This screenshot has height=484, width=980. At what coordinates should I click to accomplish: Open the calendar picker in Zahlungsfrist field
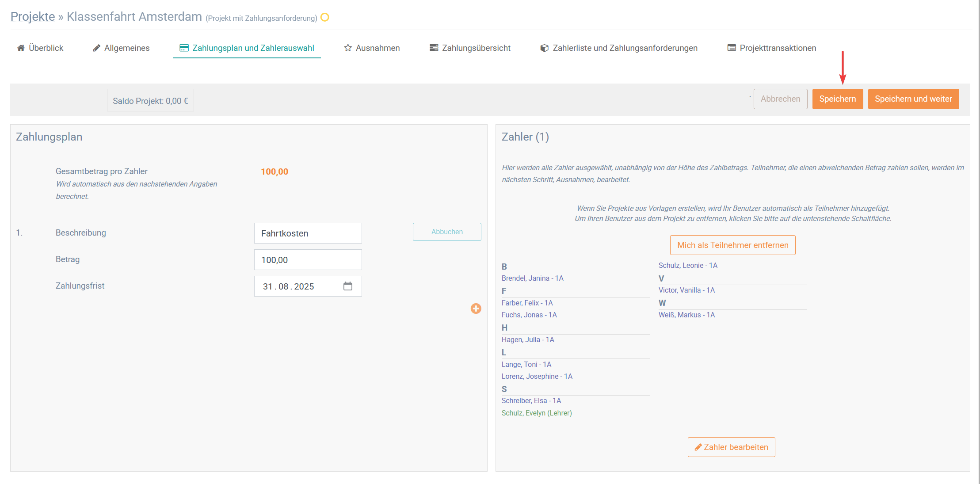pyautogui.click(x=348, y=286)
